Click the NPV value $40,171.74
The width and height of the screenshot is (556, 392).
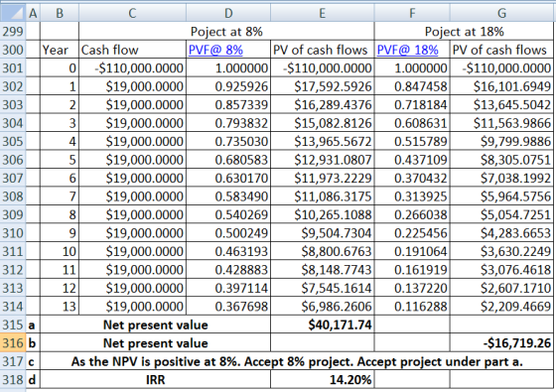coord(323,325)
